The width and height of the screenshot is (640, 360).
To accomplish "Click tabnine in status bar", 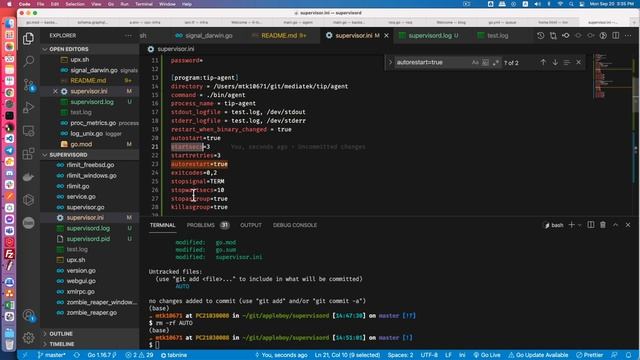I will (x=174, y=355).
